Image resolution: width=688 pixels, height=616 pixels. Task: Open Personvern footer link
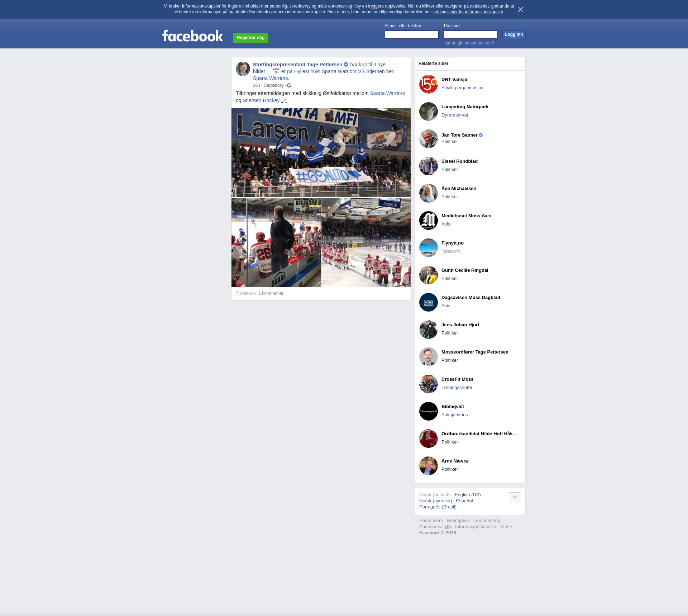(431, 521)
